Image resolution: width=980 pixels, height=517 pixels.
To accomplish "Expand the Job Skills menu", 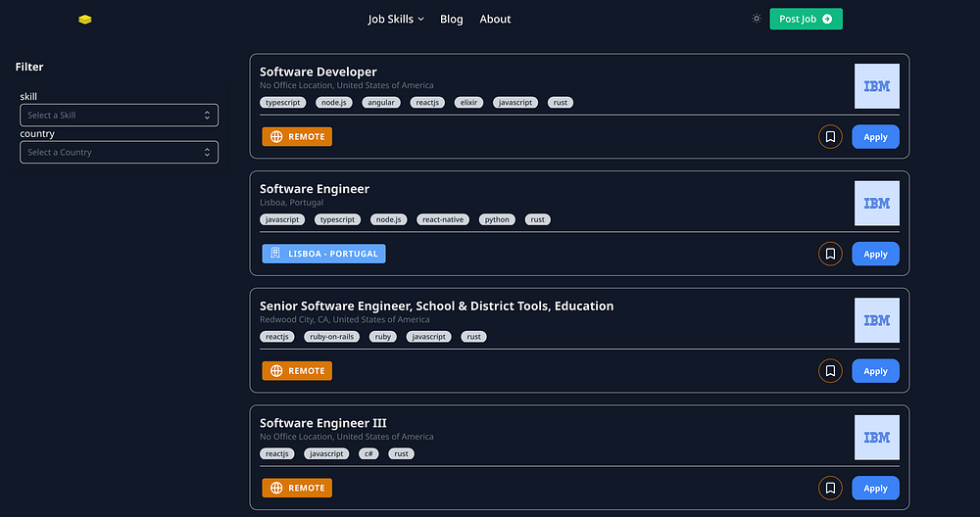I will [x=396, y=19].
